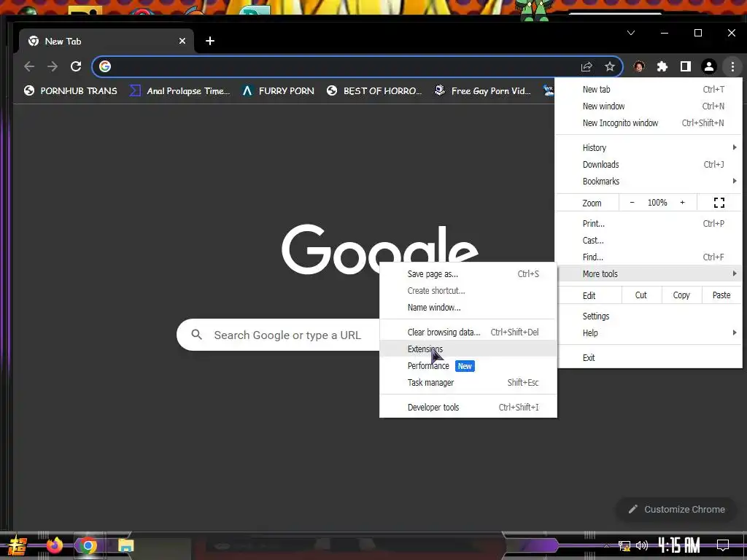
Task: Choose Print... in the menu
Action: (649, 223)
